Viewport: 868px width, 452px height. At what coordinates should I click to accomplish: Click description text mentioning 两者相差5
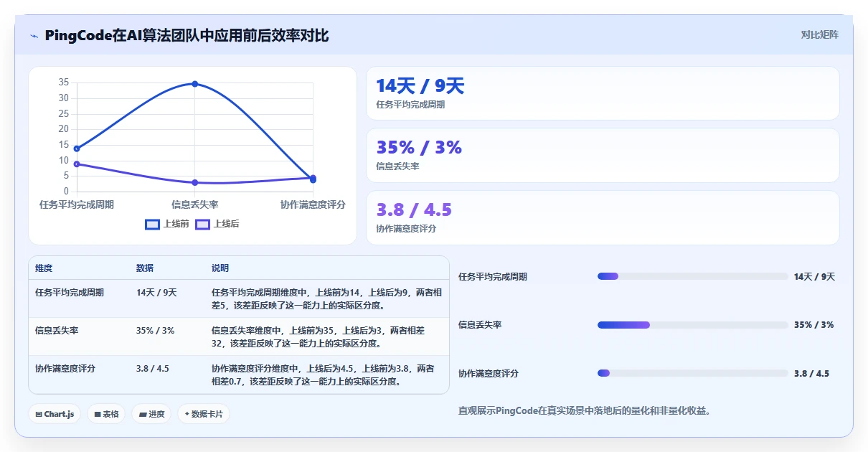[326, 298]
